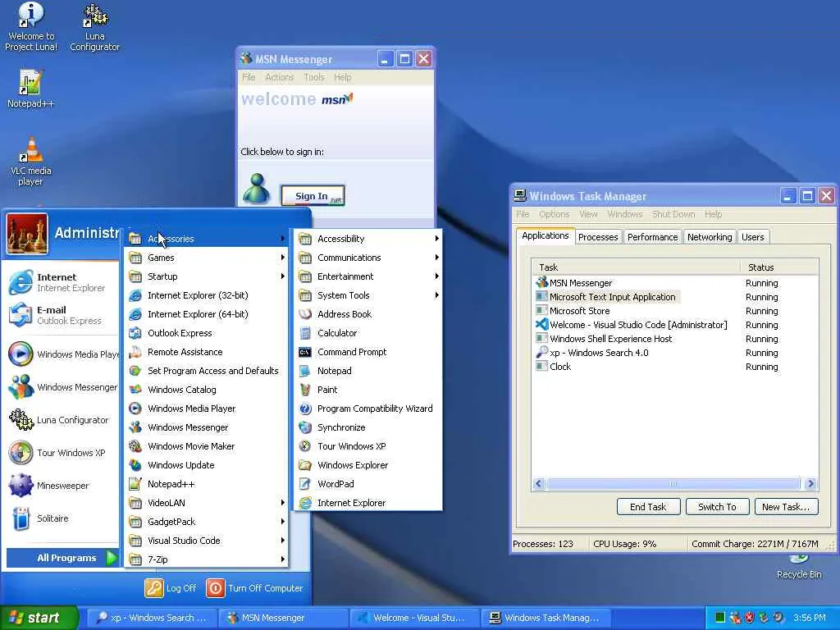Expand the Visual Studio Code program folder

tap(206, 541)
